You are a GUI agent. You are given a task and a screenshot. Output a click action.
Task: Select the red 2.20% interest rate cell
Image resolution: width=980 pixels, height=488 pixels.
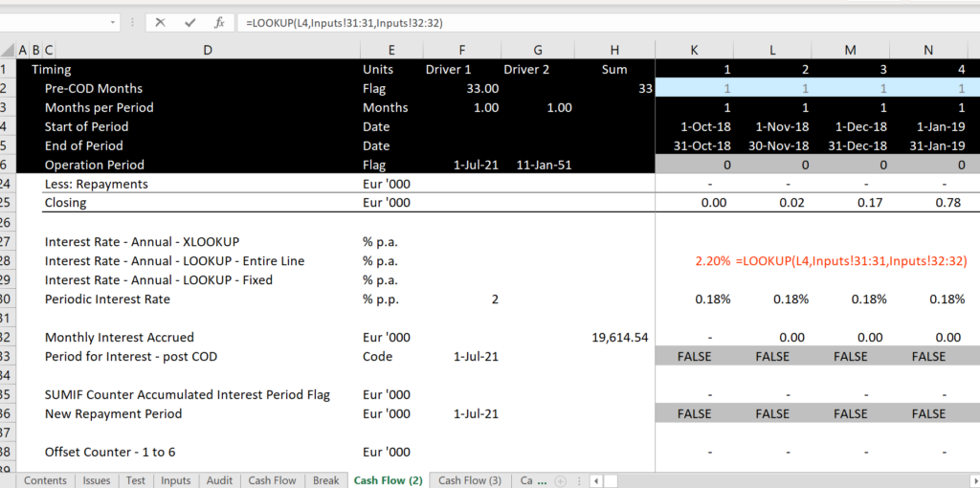(x=713, y=260)
